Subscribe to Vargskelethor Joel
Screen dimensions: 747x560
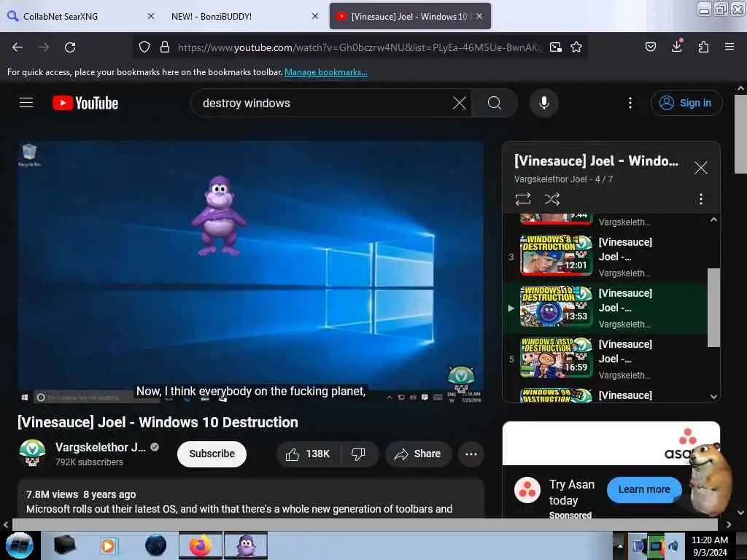click(x=212, y=454)
